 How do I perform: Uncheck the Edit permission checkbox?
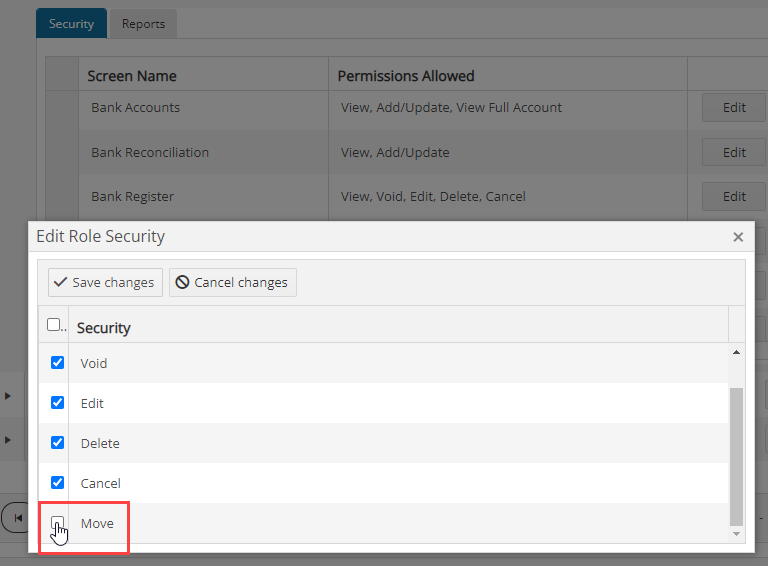coord(57,402)
